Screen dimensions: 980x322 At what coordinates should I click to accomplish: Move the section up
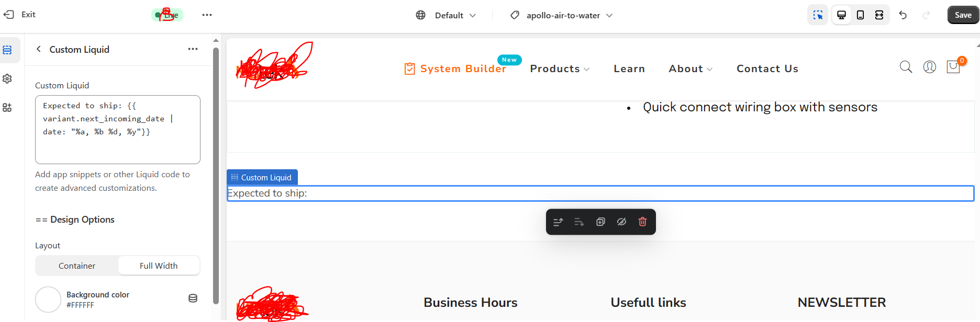[558, 222]
